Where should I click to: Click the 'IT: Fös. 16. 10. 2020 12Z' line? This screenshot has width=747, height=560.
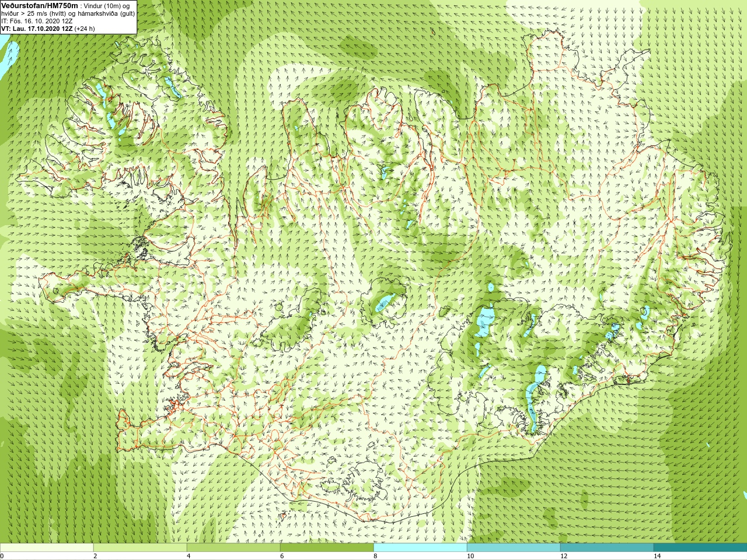37,21
